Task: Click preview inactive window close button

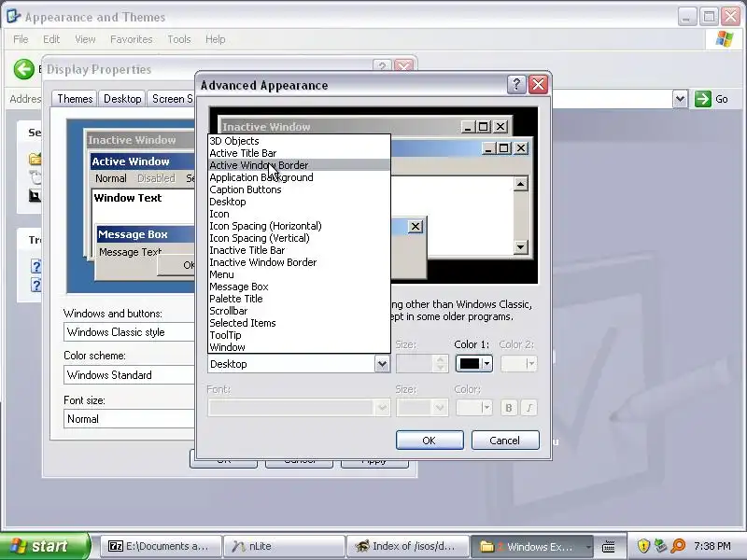Action: (500, 127)
